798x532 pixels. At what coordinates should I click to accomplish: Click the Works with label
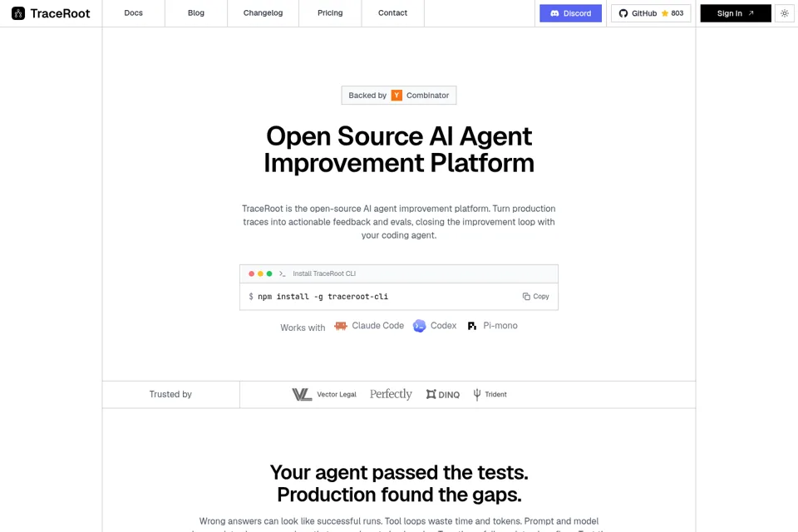303,328
